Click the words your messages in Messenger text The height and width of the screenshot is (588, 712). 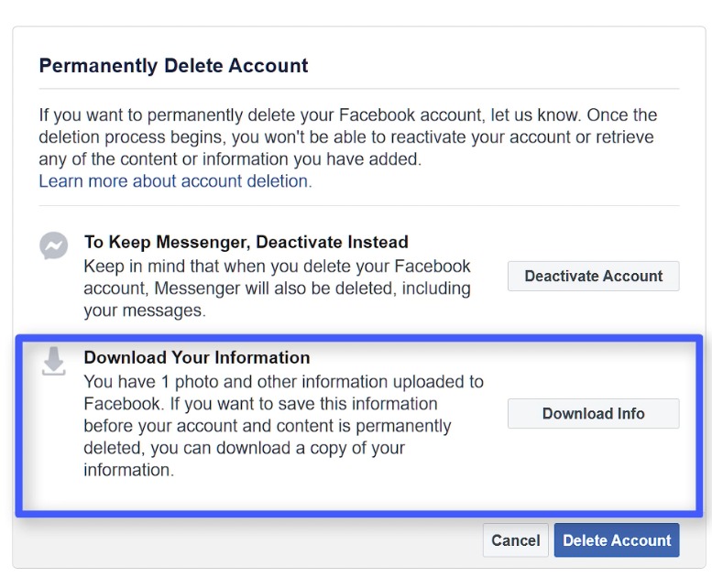click(x=145, y=310)
